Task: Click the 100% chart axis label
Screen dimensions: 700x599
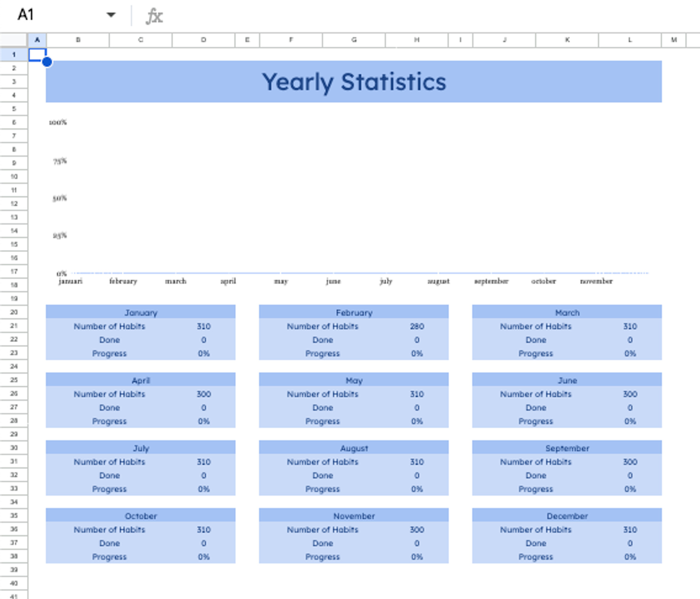Action: tap(58, 122)
